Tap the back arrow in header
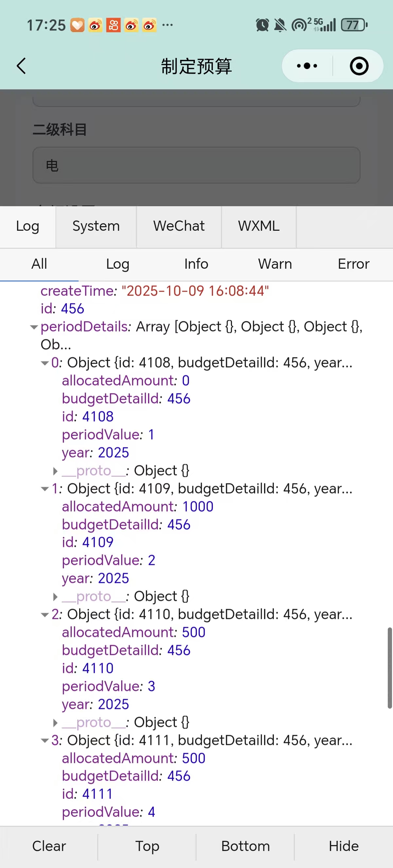Image resolution: width=393 pixels, height=868 pixels. 21,66
